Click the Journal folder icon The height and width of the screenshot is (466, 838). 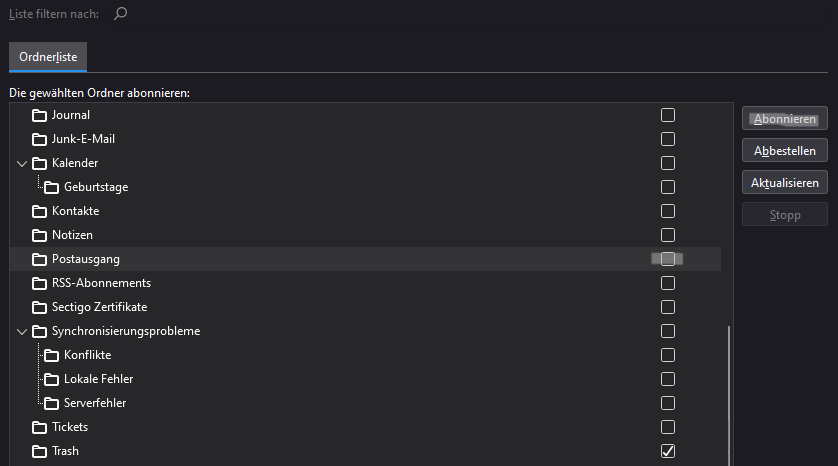click(x=40, y=115)
